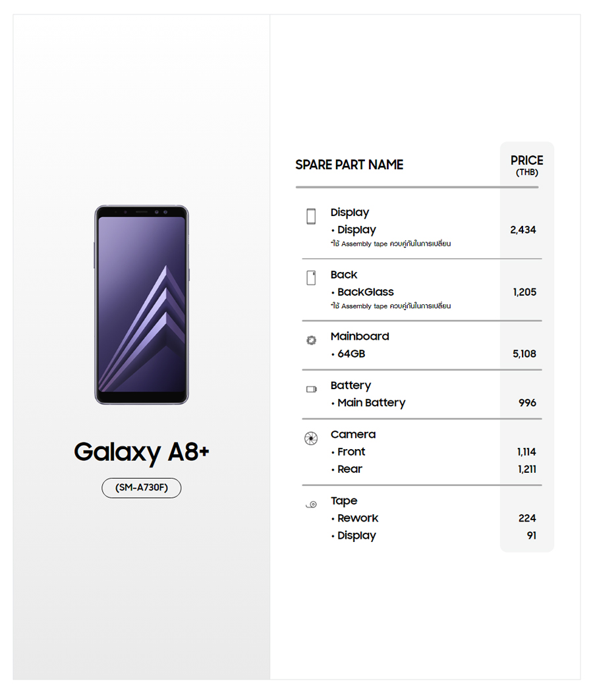Click the Galaxy A8+ phone image
The height and width of the screenshot is (700, 593).
(x=142, y=304)
